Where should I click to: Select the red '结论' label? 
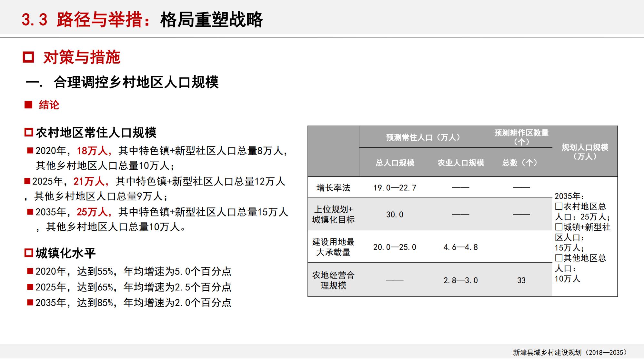point(49,105)
